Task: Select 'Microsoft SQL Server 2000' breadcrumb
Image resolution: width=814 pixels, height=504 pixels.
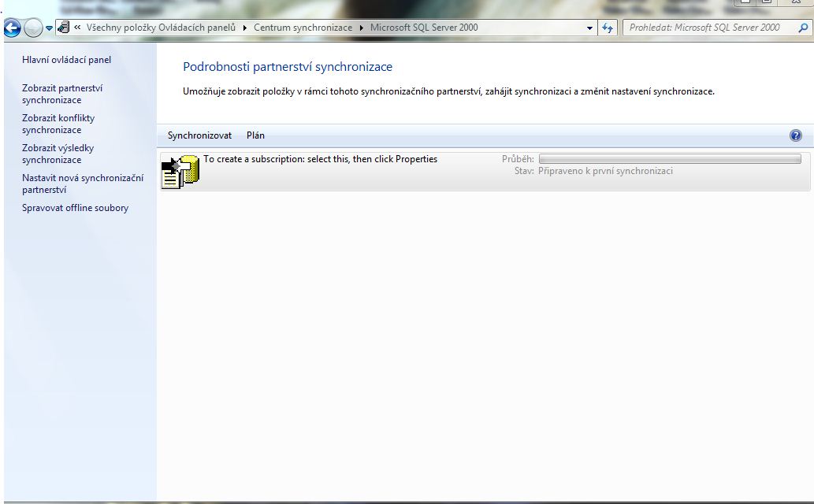Action: pos(424,28)
